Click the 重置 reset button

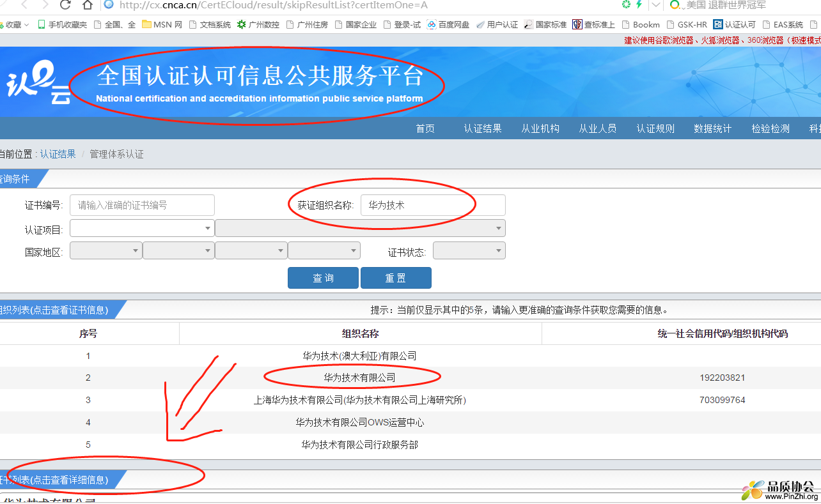[x=396, y=278]
